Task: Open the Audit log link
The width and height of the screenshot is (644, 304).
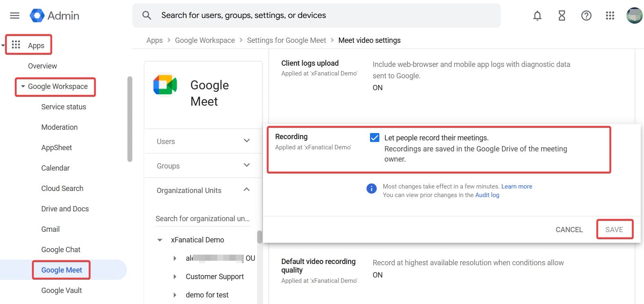Action: click(487, 195)
